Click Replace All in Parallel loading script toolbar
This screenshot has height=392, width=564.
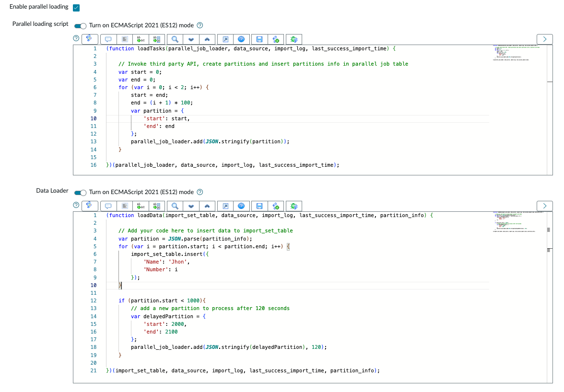tap(157, 39)
